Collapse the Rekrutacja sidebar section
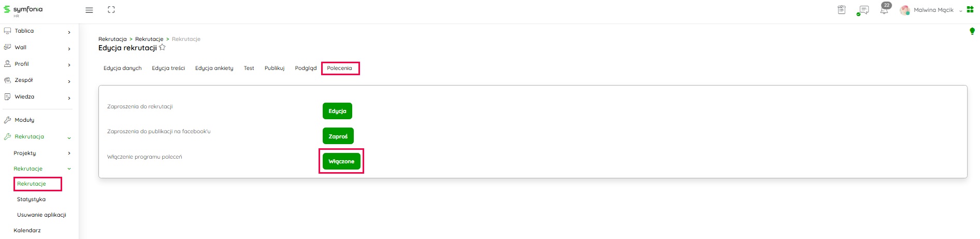Viewport: 980px width, 239px height. (69, 137)
